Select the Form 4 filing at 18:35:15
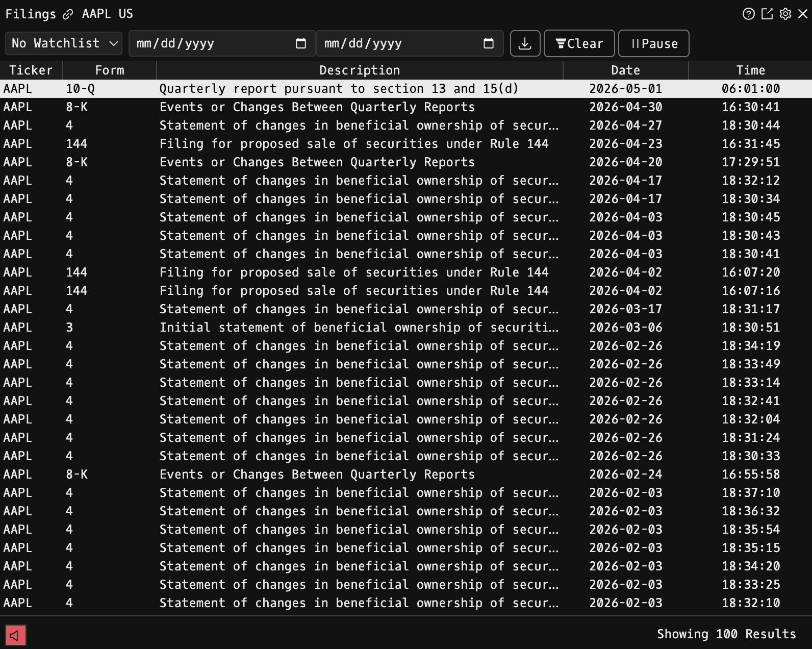This screenshot has width=812, height=649. pos(406,548)
